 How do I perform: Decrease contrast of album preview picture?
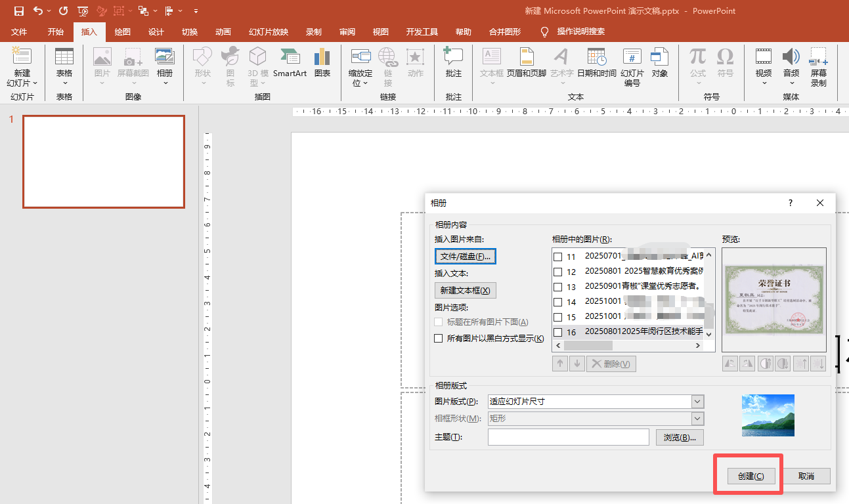point(783,364)
